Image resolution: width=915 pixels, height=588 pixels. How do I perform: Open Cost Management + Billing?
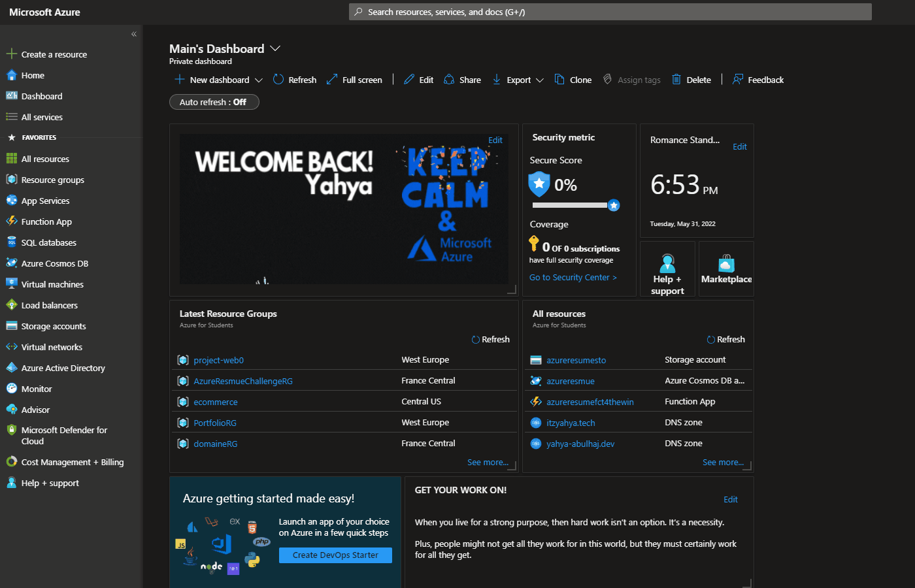(72, 462)
